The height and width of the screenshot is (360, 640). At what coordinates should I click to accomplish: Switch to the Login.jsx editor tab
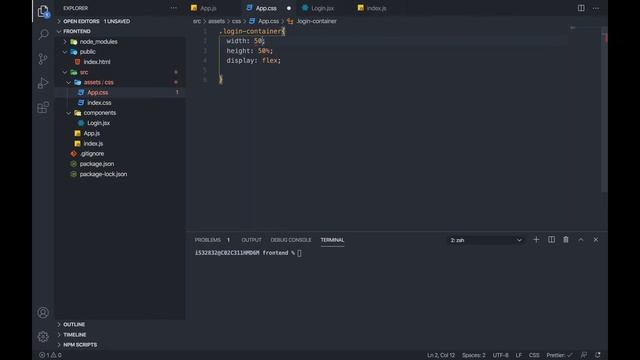point(322,8)
